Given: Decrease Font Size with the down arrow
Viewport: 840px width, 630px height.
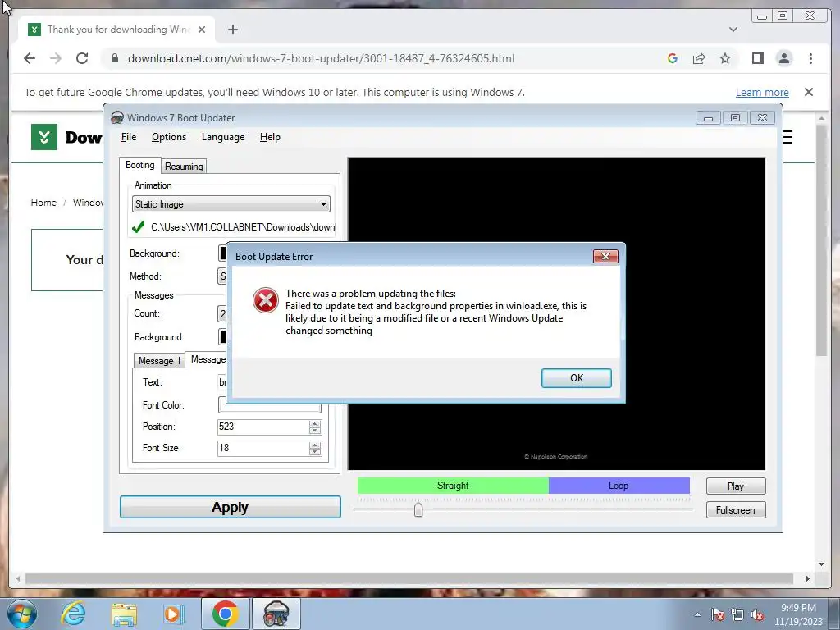Looking at the screenshot, I should [x=315, y=452].
